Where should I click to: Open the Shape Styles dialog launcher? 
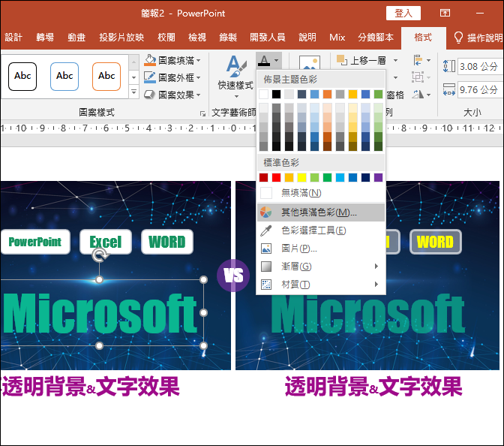tap(202, 113)
